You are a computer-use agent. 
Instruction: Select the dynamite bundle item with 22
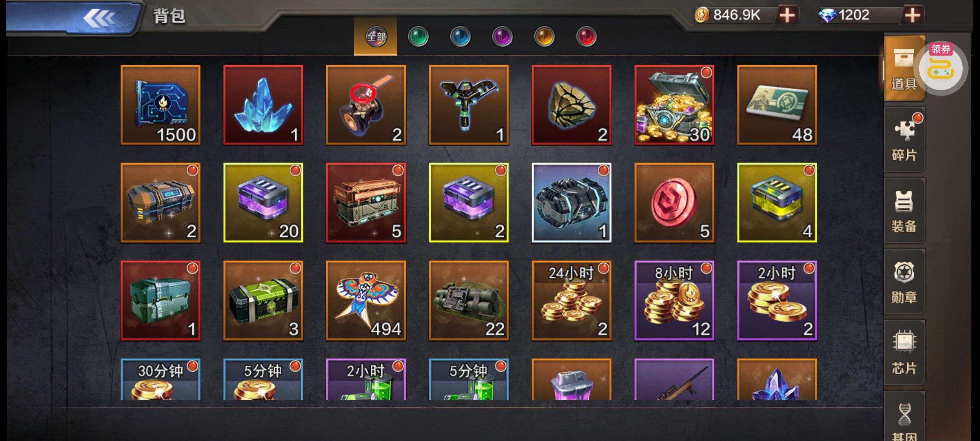[x=469, y=301]
